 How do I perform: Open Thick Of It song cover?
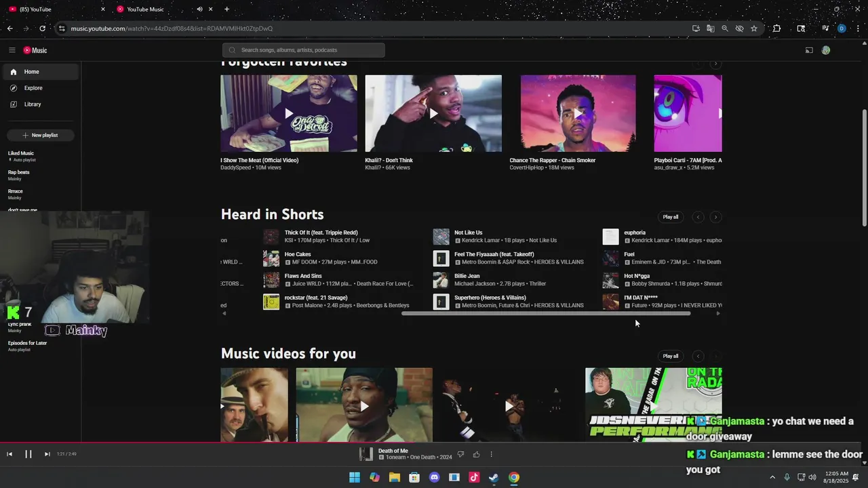click(x=271, y=237)
